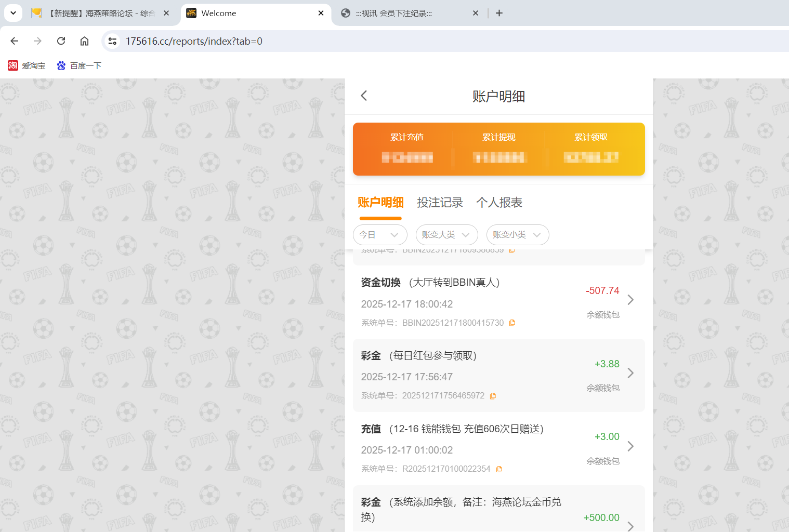Click the browser home icon
Viewport: 789px width, 532px height.
[84, 41]
